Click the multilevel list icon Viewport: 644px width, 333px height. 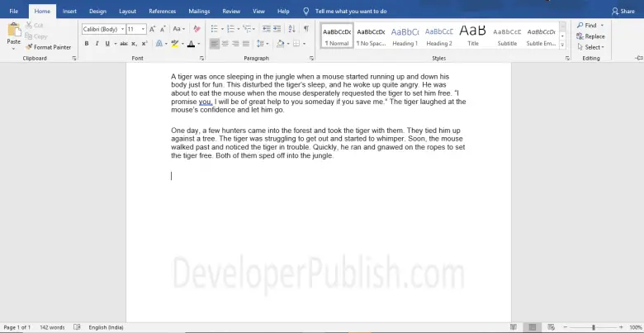coord(246,29)
